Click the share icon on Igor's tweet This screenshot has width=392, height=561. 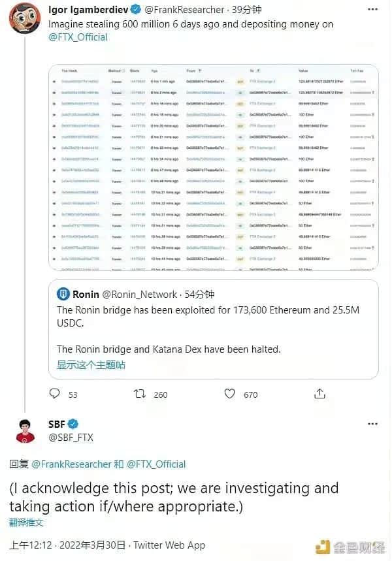pos(319,394)
